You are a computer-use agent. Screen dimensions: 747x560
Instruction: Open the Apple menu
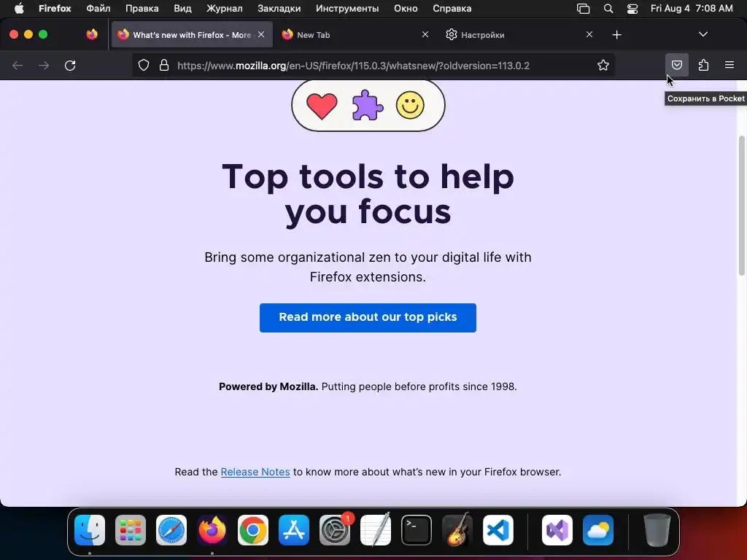coord(19,9)
